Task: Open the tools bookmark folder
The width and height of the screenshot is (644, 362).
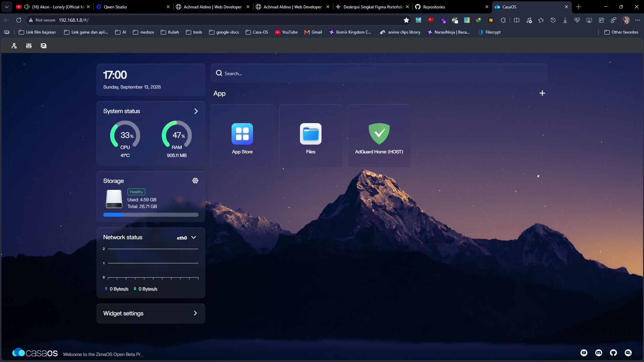Action: (x=194, y=32)
